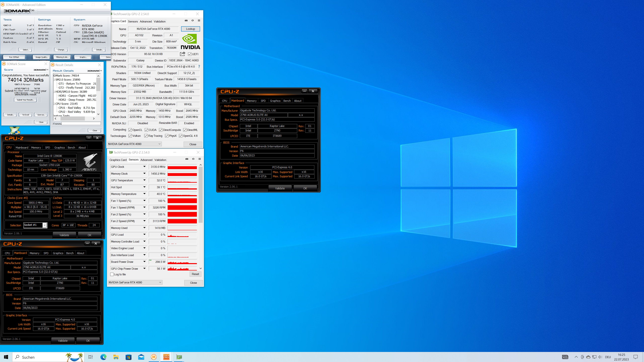This screenshot has height=362, width=644.
Task: Collapse CPU Score tree node in Result Details
Action: [54, 104]
